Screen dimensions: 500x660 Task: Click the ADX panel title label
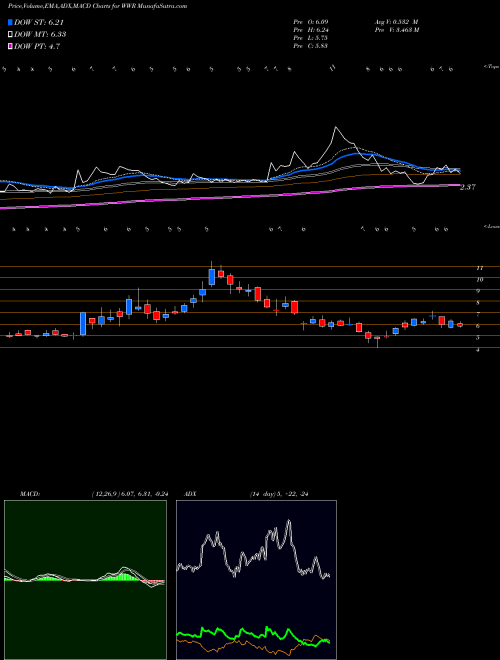tap(191, 494)
